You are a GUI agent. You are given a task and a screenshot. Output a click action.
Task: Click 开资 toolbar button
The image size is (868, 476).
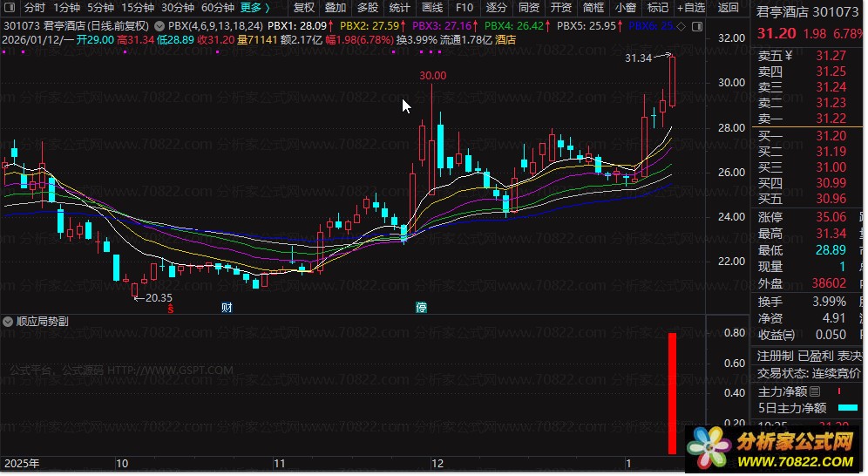(x=560, y=8)
